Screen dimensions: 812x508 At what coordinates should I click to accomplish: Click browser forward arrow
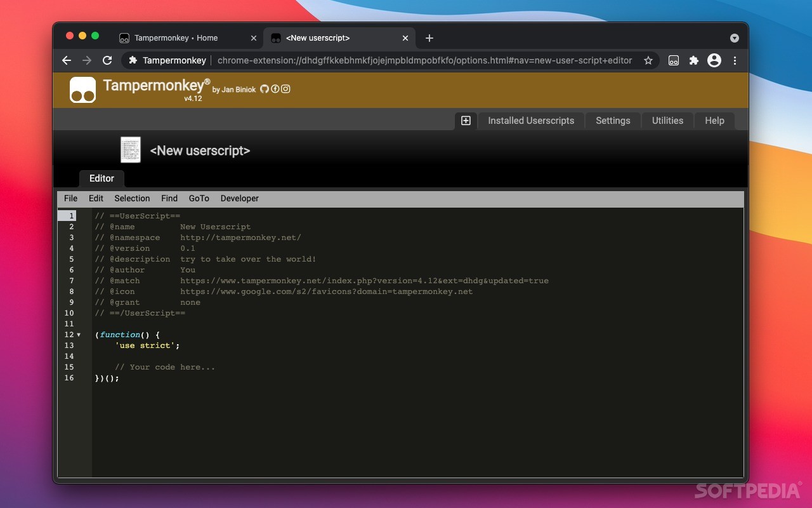click(87, 60)
